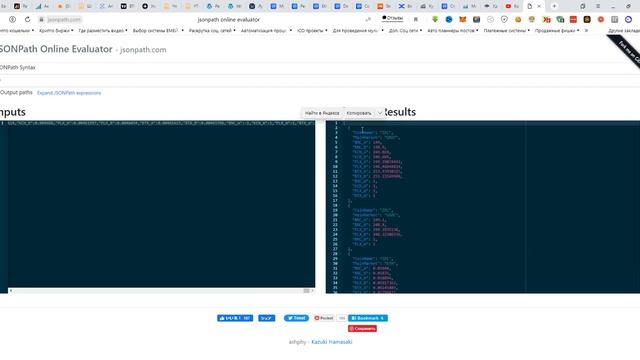Click the jsonpath.com address field
The width and height of the screenshot is (640, 360).
coord(64,19)
